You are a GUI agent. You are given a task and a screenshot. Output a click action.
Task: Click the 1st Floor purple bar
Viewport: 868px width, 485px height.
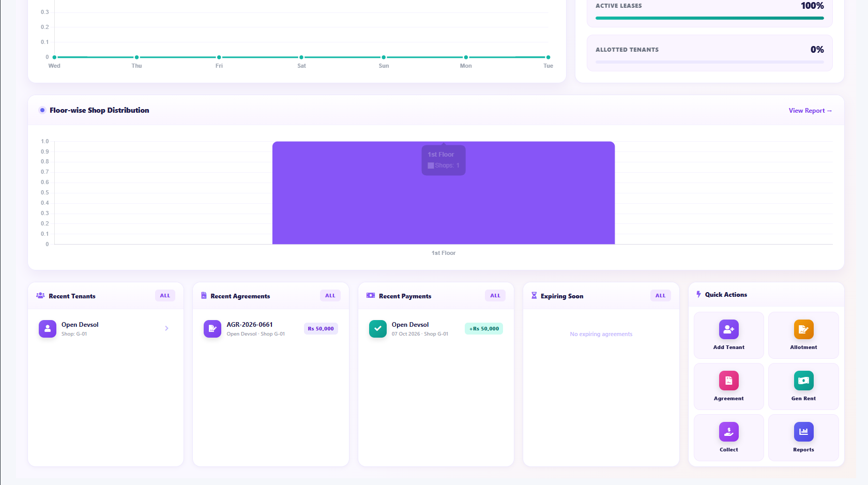click(444, 193)
